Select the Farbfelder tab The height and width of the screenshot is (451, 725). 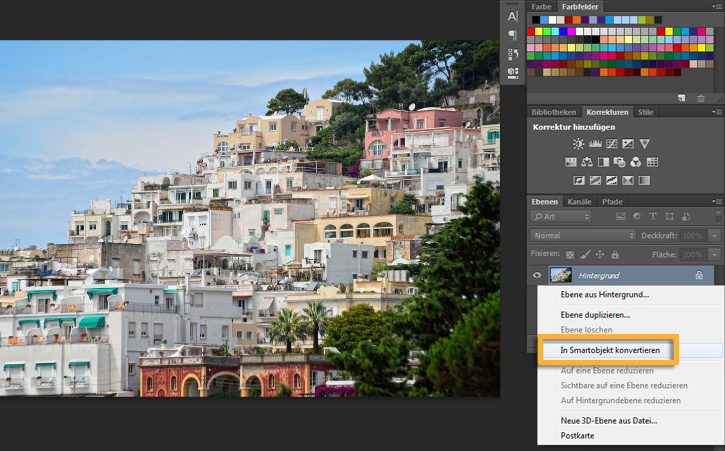580,6
